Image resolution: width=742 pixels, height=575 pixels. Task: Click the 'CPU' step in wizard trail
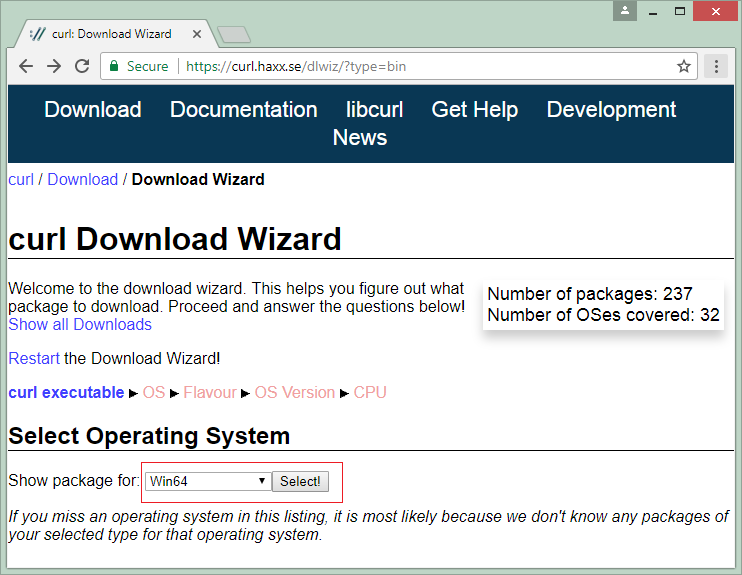370,393
